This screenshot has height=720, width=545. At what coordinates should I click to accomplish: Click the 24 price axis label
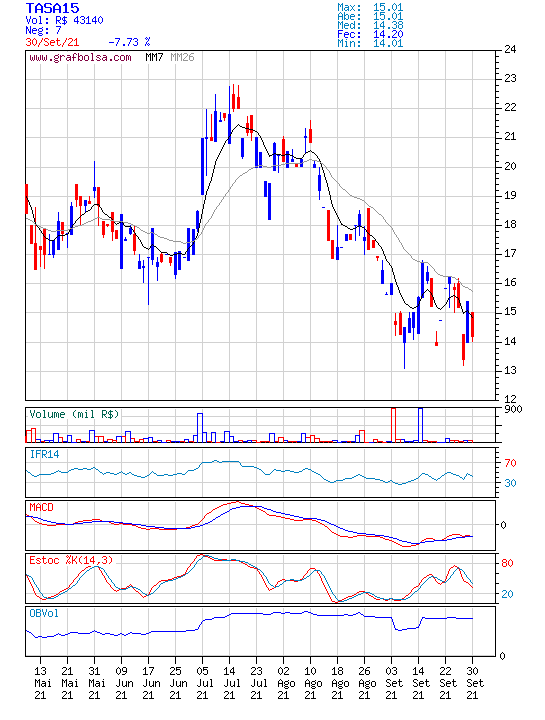coord(510,49)
